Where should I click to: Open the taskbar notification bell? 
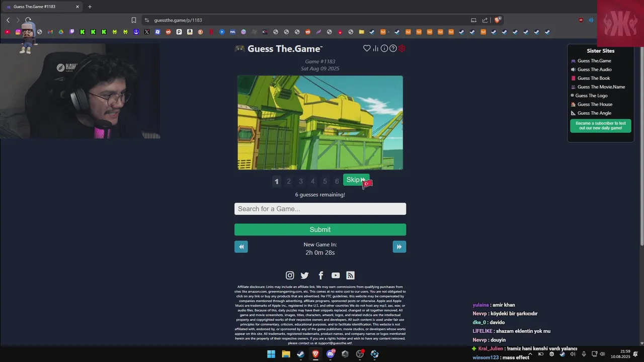(635, 354)
